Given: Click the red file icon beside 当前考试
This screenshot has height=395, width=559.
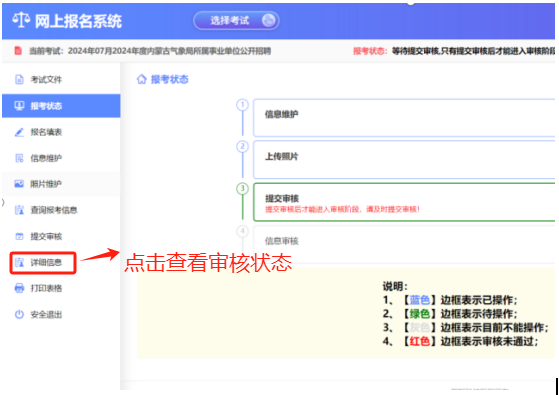Looking at the screenshot, I should click(x=18, y=51).
